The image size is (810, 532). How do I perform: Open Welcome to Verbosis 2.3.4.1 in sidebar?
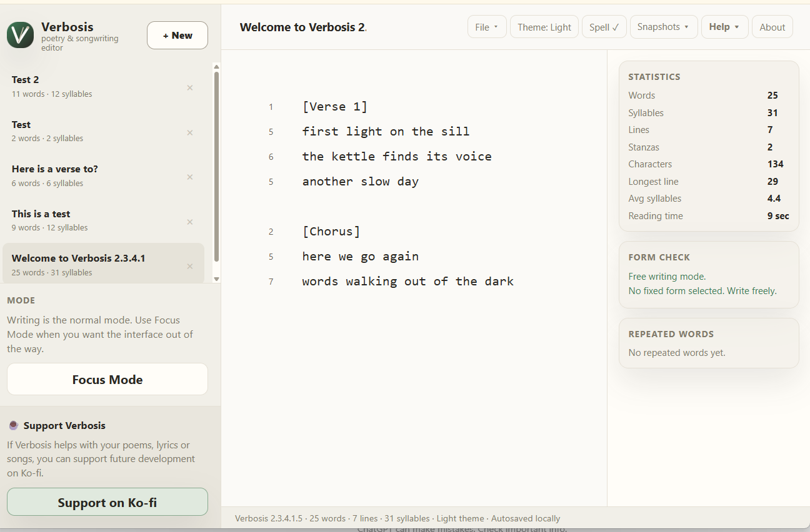click(103, 263)
